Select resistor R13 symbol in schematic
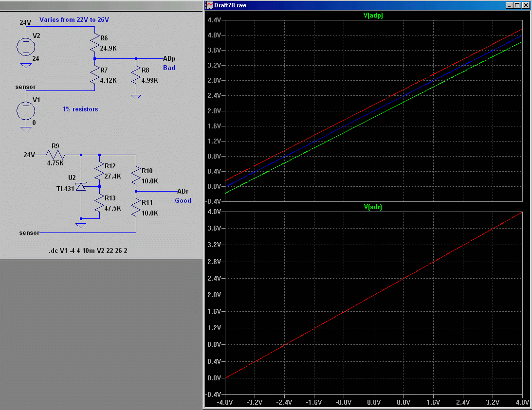 click(x=99, y=203)
